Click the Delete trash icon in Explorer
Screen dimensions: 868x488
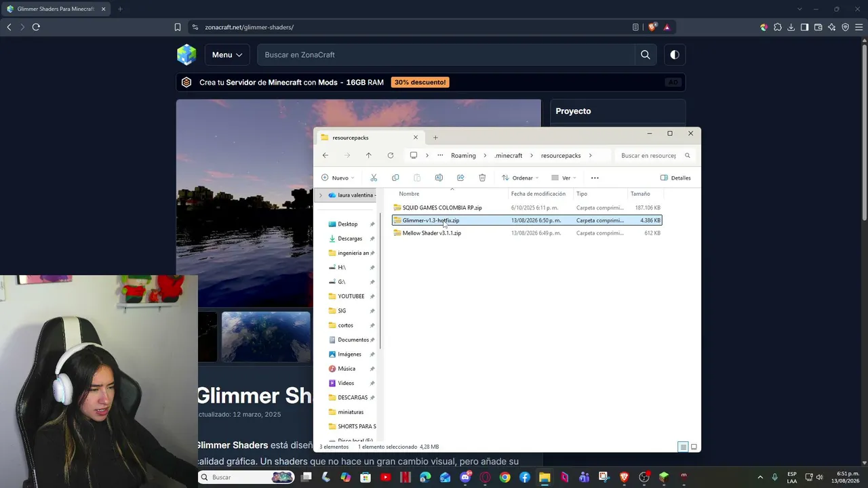tap(482, 178)
